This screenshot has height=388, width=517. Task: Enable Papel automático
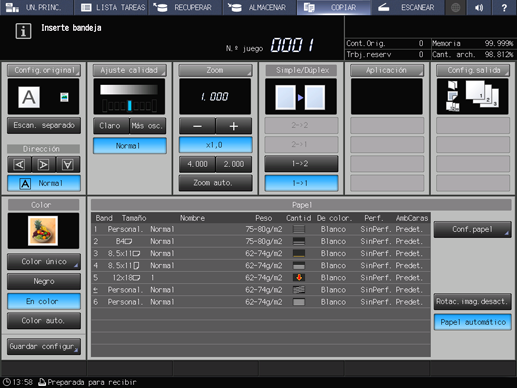click(472, 322)
